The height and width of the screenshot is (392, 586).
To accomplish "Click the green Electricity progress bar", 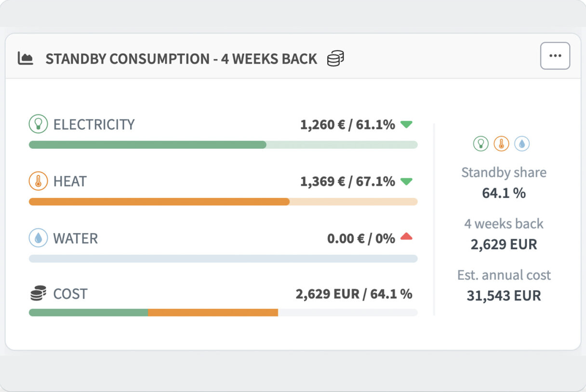I will [147, 145].
